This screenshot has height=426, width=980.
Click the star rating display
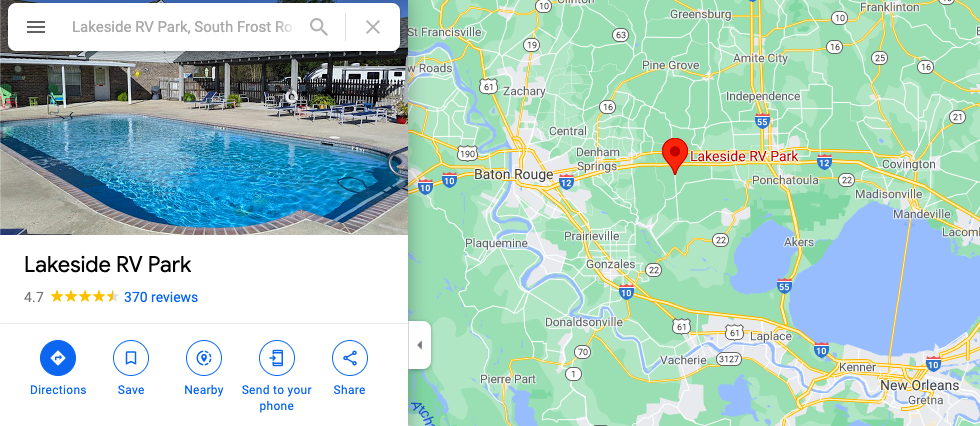[x=84, y=297]
